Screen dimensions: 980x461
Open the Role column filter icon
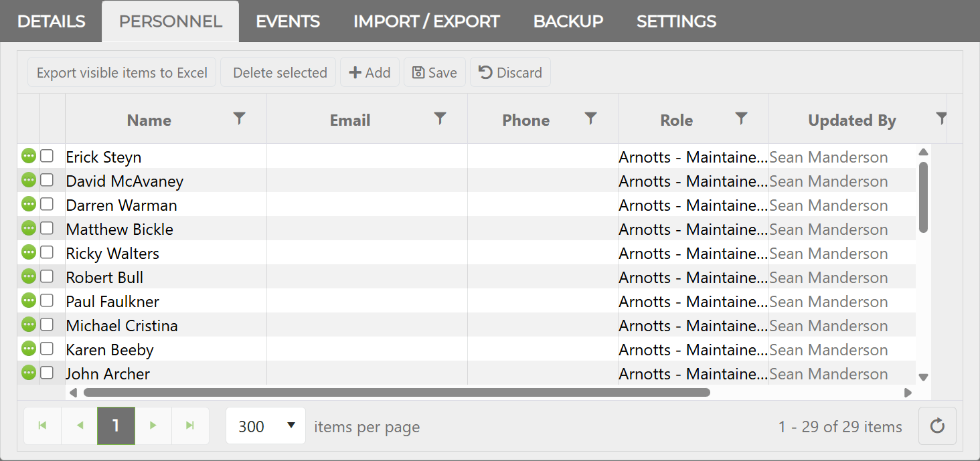741,118
